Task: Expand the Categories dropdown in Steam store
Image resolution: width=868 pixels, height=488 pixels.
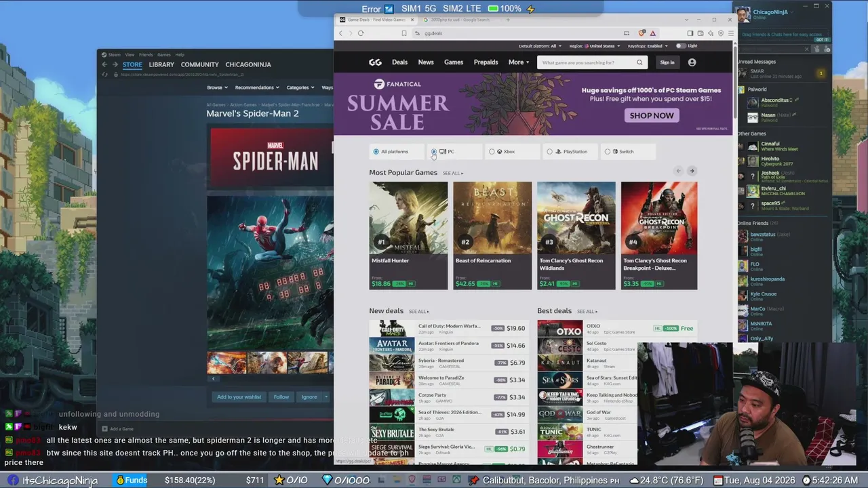Action: 300,87
